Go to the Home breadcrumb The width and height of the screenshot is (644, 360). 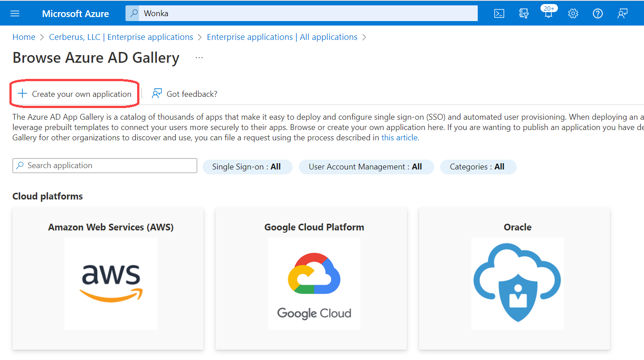pyautogui.click(x=24, y=37)
